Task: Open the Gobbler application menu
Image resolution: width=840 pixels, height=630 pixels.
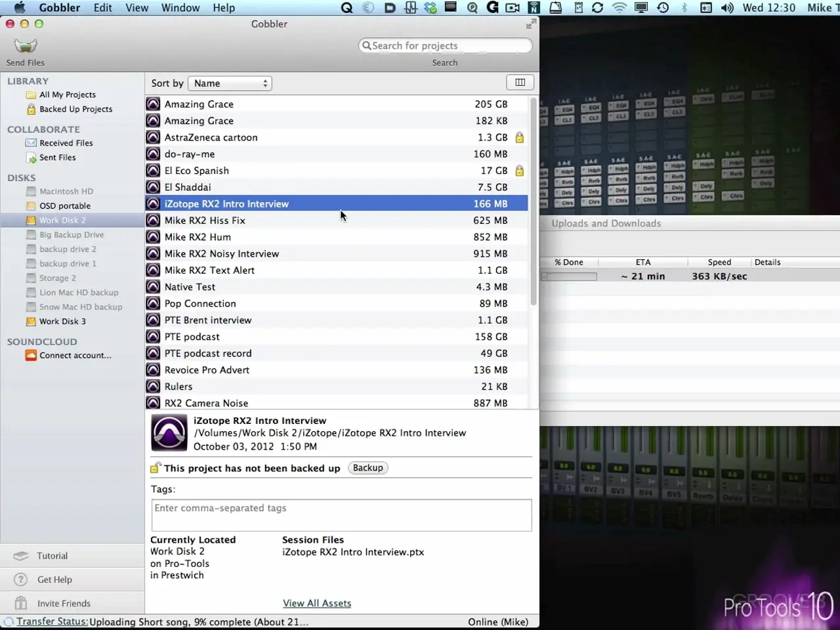Action: (x=60, y=8)
